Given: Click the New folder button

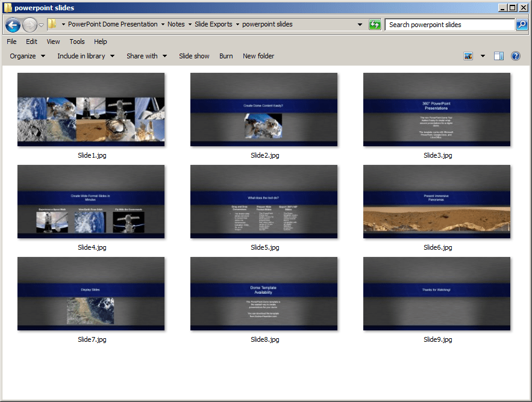Looking at the screenshot, I should (x=258, y=56).
